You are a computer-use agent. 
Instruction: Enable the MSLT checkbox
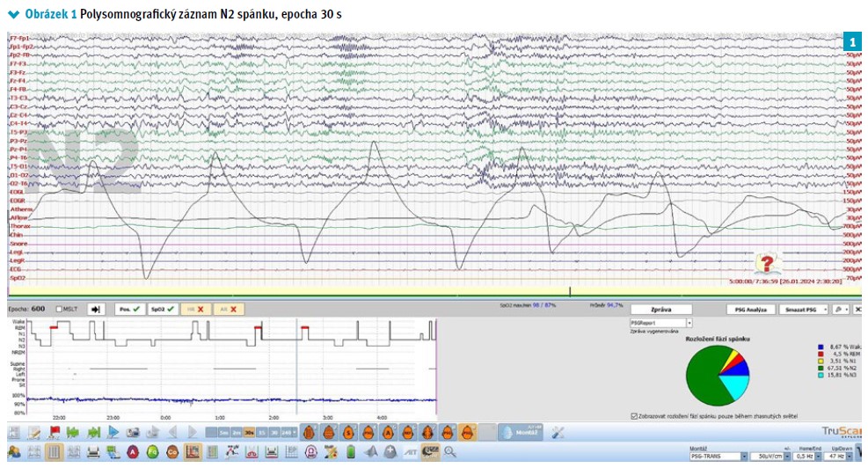pyautogui.click(x=60, y=310)
